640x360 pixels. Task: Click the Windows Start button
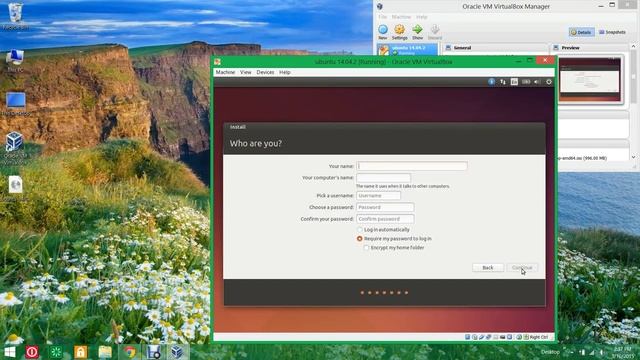(9, 352)
